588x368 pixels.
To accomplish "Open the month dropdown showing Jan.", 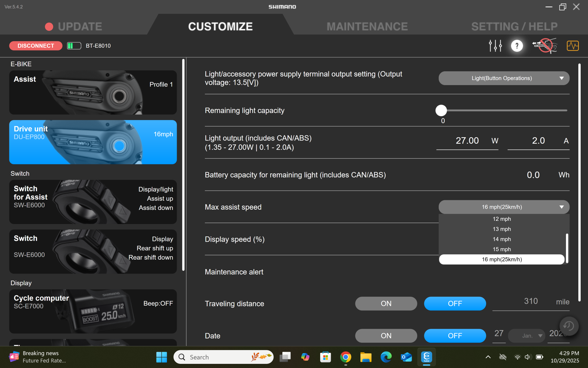I will (x=526, y=336).
